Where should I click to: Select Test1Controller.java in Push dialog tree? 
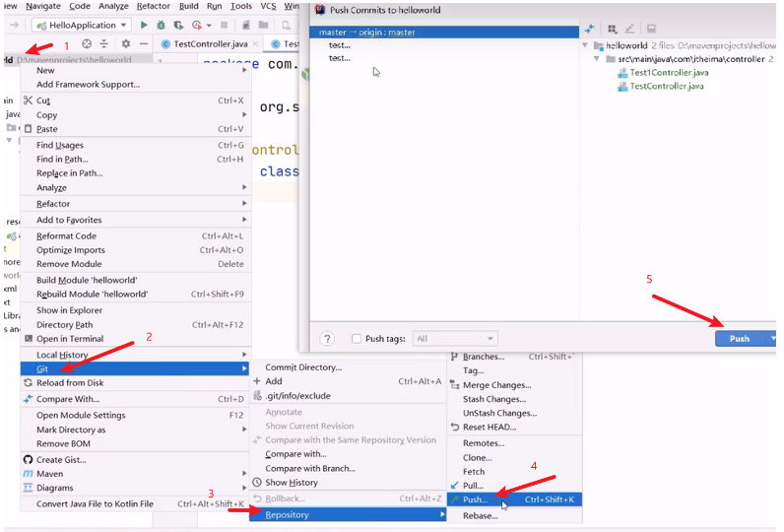669,73
